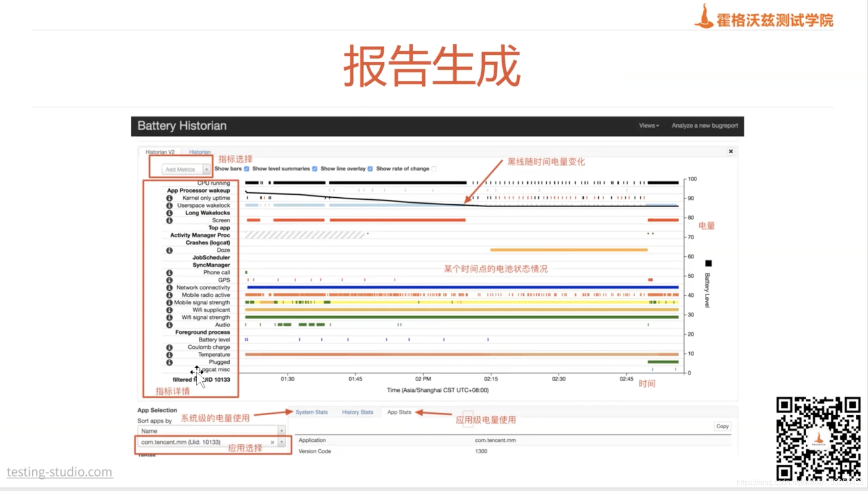
Task: Click info icon beside Phone call
Action: click(x=169, y=273)
